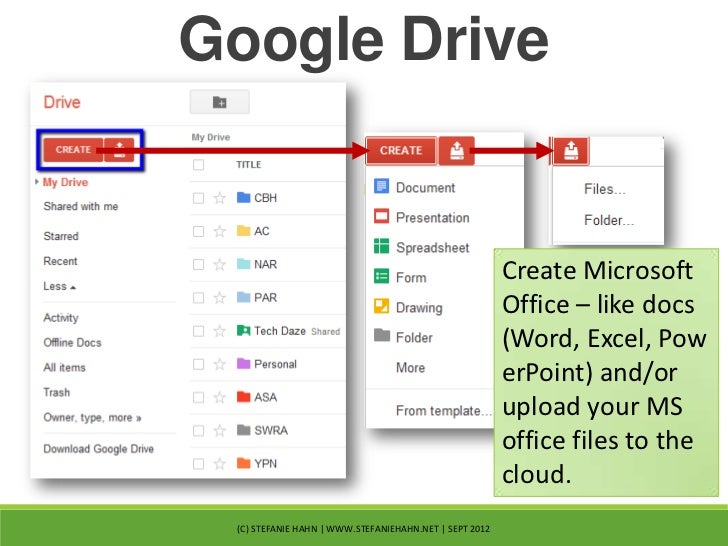This screenshot has width=728, height=546.
Task: Collapse the sidebar with Less
Action: pyautogui.click(x=59, y=286)
